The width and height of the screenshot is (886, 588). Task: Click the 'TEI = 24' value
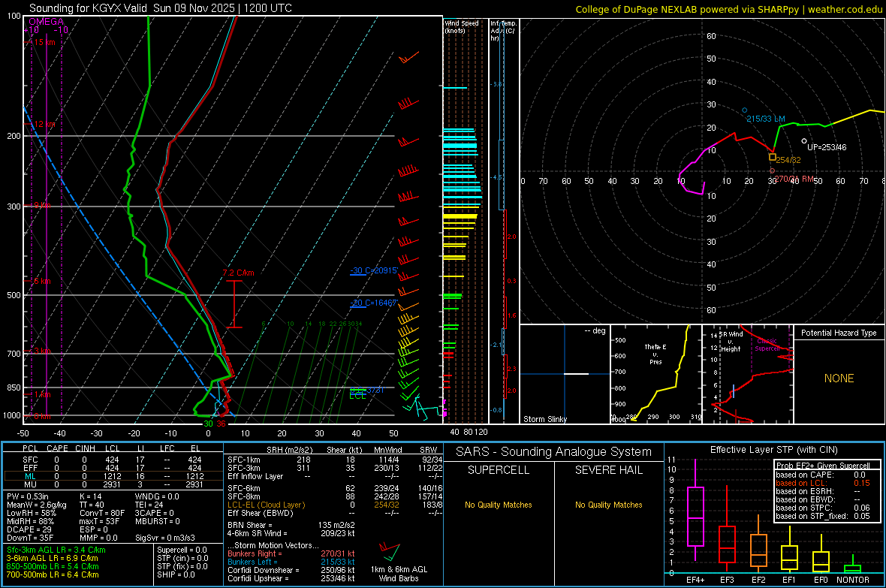[x=149, y=505]
